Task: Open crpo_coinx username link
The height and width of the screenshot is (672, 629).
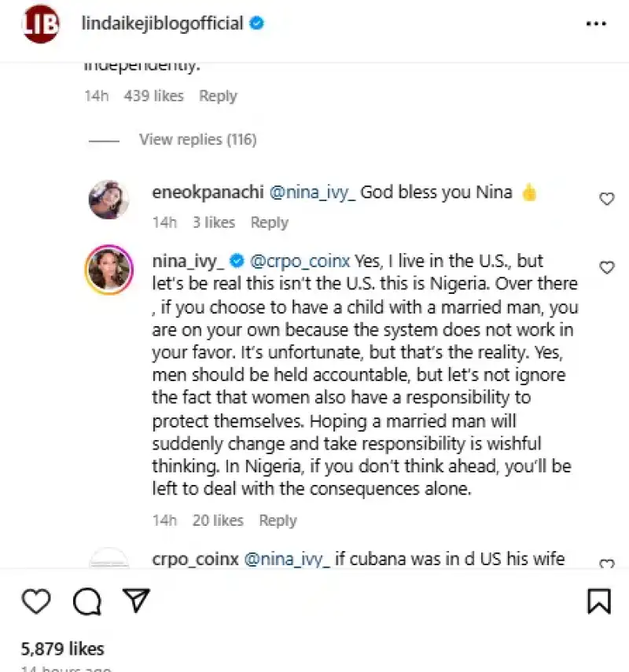Action: tap(195, 560)
